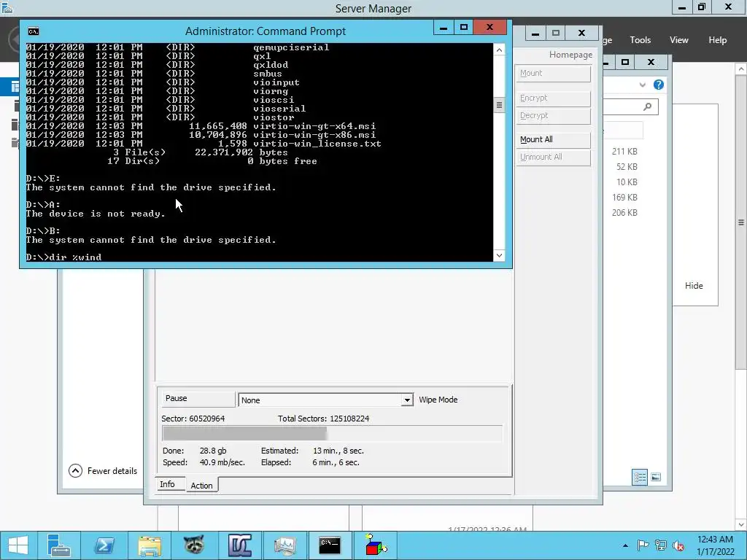
Task: Expand the ribbon chevron in Explorer window
Action: (x=643, y=85)
